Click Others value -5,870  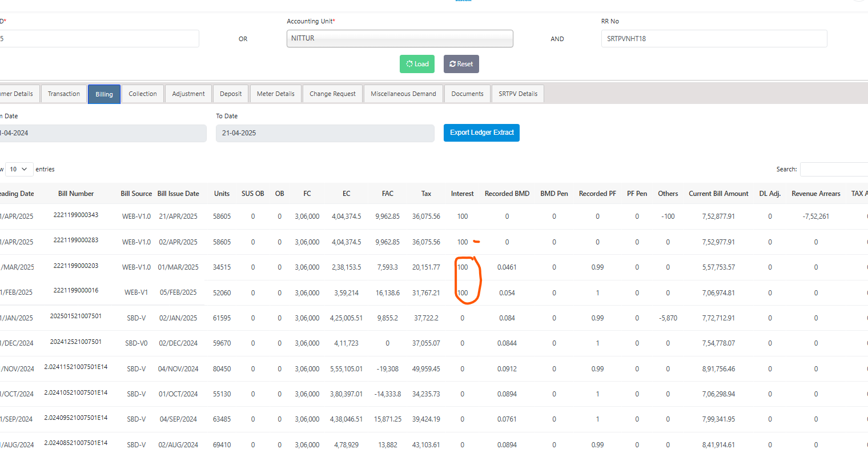point(668,318)
